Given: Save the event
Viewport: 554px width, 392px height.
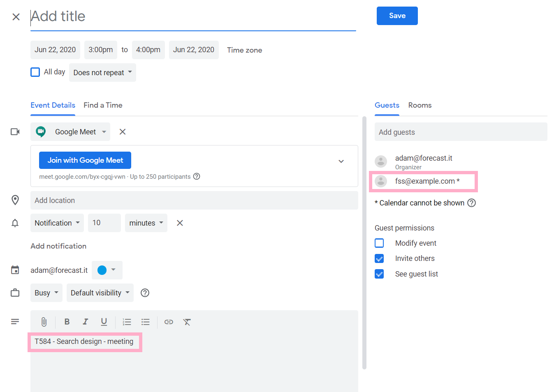Looking at the screenshot, I should (397, 16).
